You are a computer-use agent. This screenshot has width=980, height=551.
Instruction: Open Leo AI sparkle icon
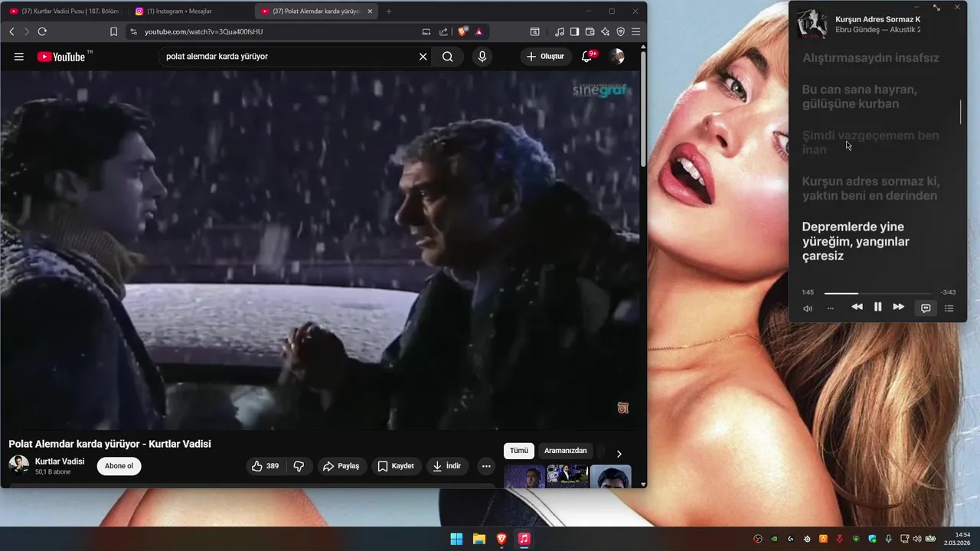tap(605, 31)
